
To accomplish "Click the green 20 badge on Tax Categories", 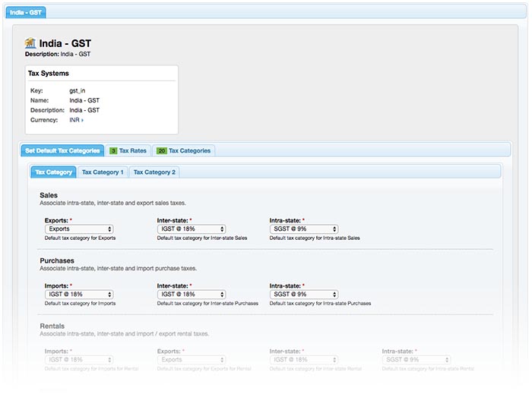I will [162, 151].
